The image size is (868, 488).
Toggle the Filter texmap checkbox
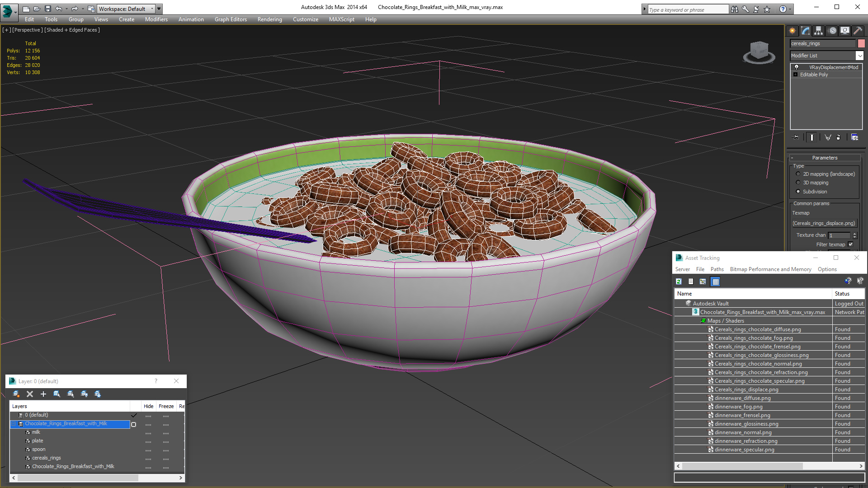[850, 244]
